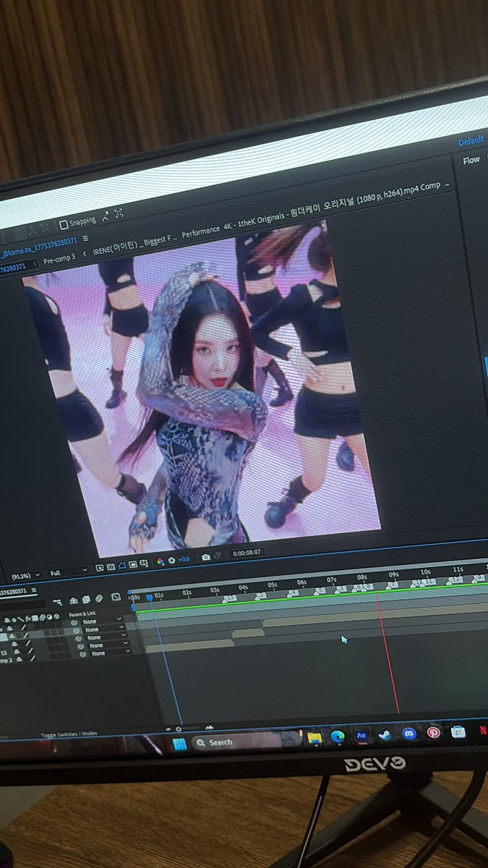Open the Default workspace
This screenshot has height=868, width=488.
click(x=471, y=141)
